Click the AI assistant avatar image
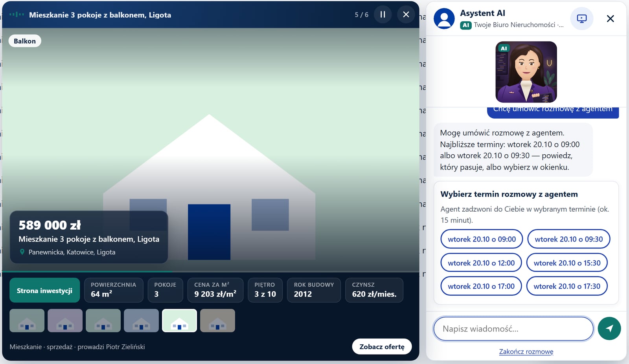This screenshot has height=364, width=629. tap(526, 72)
